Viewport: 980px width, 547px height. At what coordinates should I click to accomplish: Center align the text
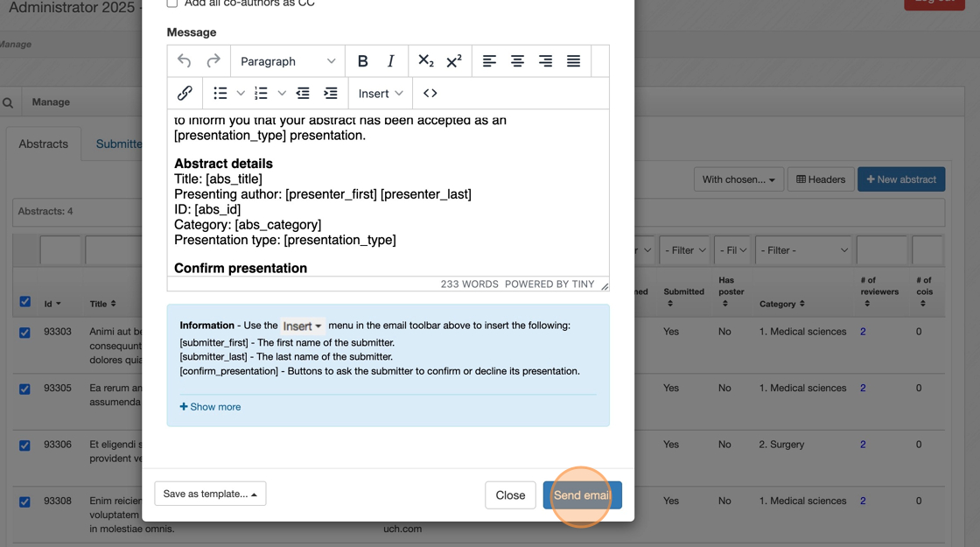[x=517, y=61]
